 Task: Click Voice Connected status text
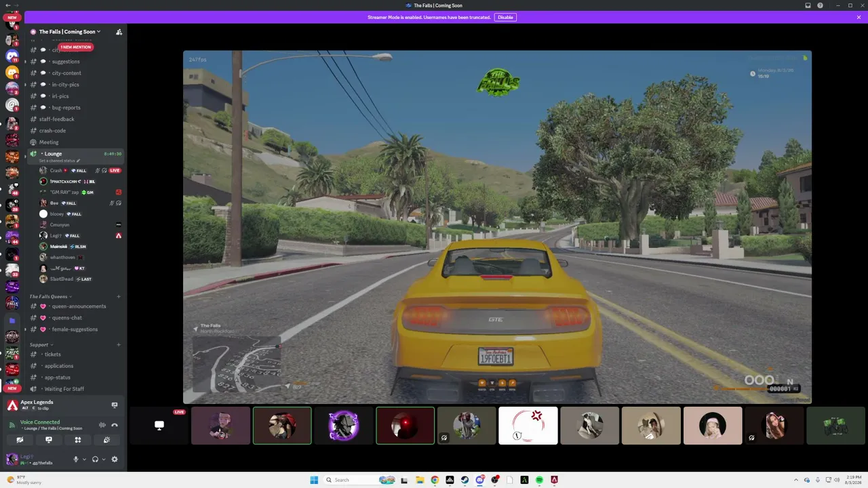[40, 422]
